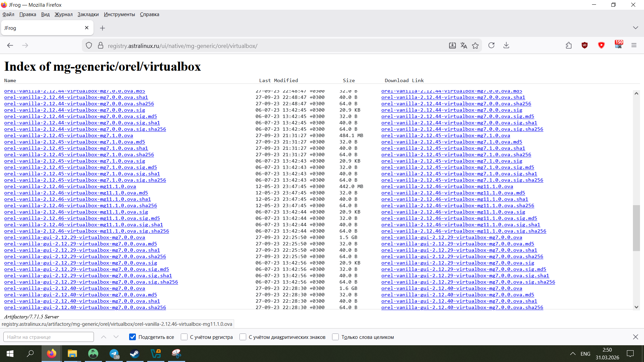Open the Windows Start menu
The image size is (644, 362).
[x=10, y=354]
